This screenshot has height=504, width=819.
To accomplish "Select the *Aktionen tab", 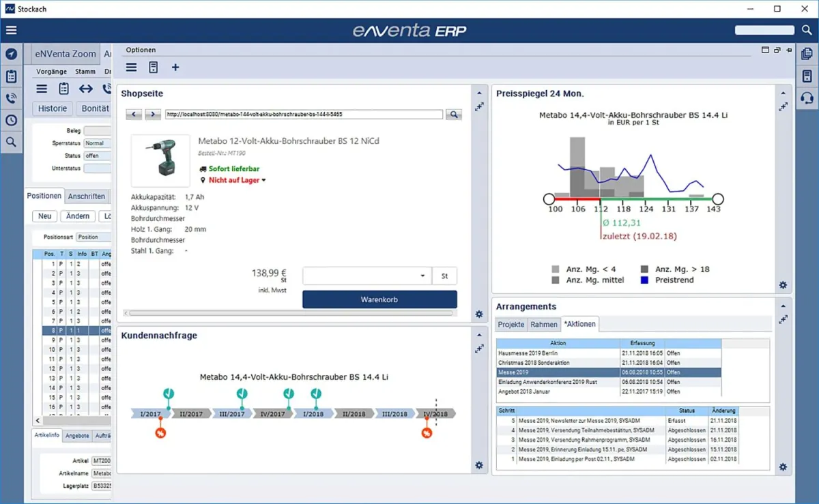I will tap(579, 325).
